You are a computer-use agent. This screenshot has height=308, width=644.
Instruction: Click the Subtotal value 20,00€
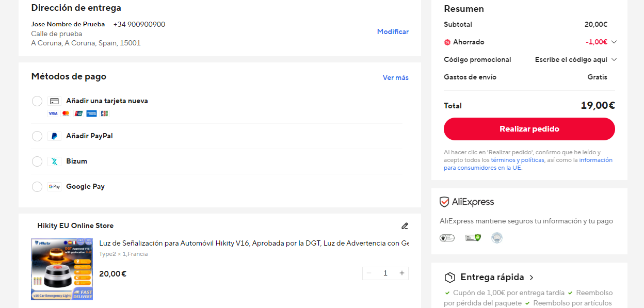click(x=596, y=25)
